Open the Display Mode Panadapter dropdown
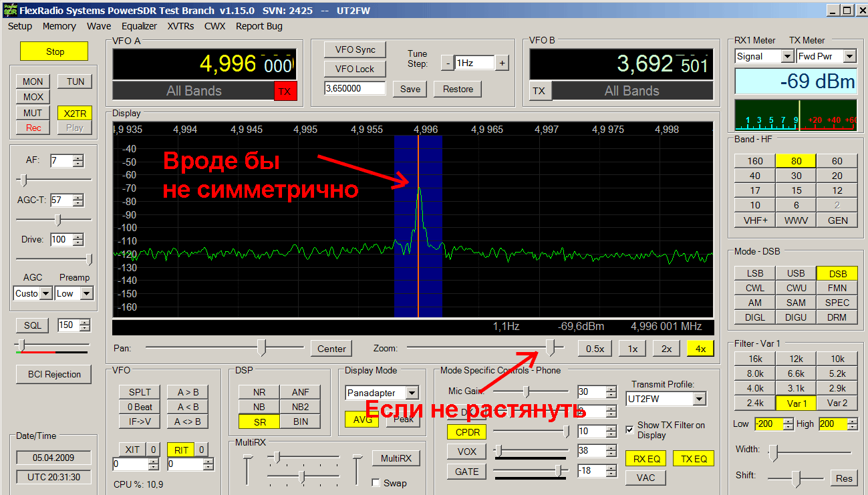Viewport: 868px width, 495px height. point(412,393)
